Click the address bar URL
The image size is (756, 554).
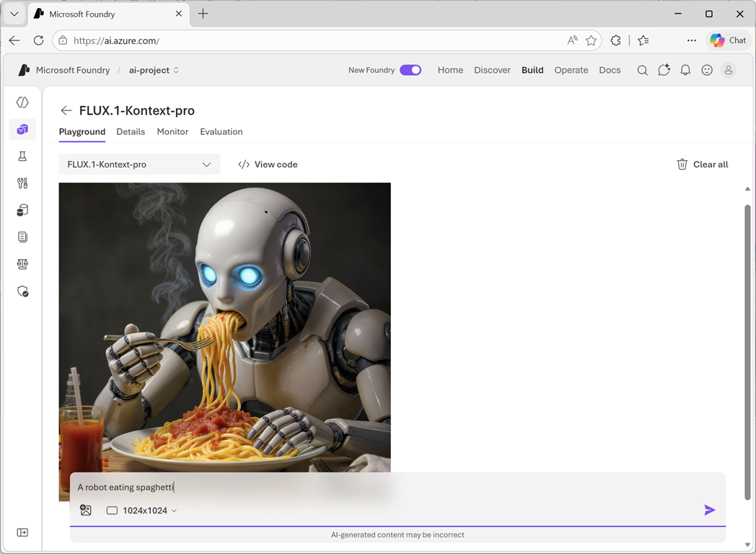click(117, 41)
